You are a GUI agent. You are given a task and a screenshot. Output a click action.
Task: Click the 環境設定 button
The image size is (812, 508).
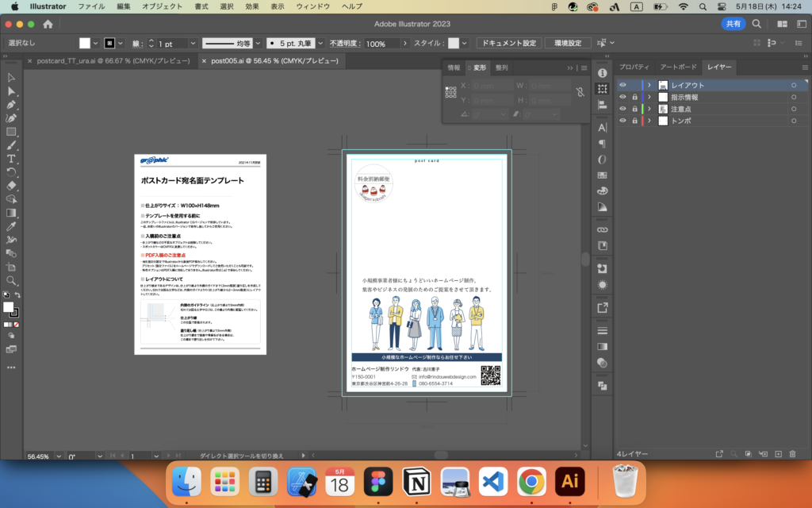(x=567, y=43)
